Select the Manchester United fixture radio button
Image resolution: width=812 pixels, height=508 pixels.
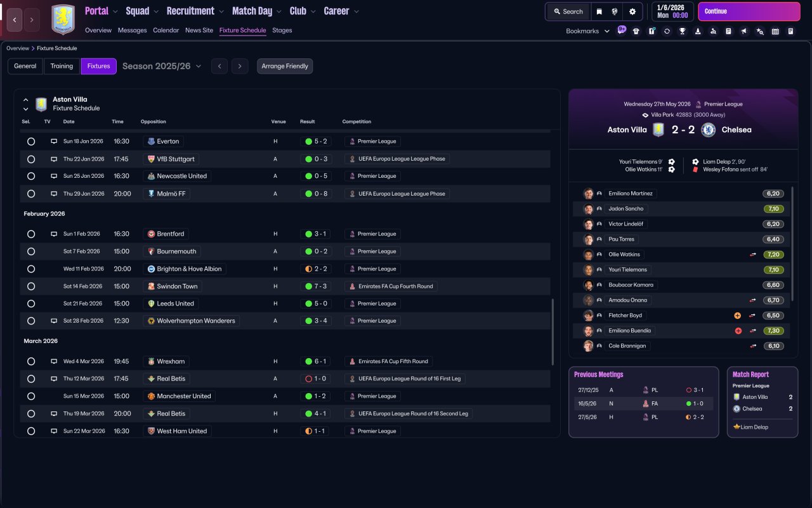(31, 396)
